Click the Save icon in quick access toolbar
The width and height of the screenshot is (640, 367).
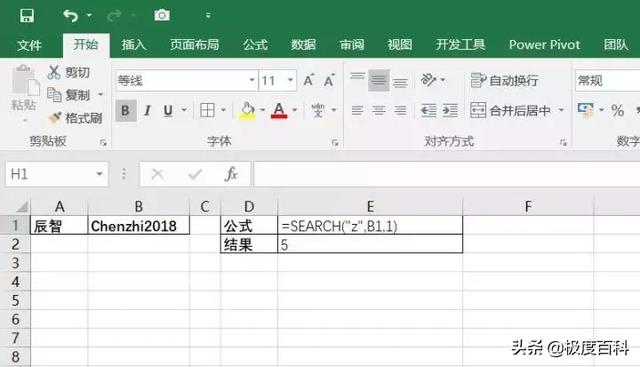point(27,16)
